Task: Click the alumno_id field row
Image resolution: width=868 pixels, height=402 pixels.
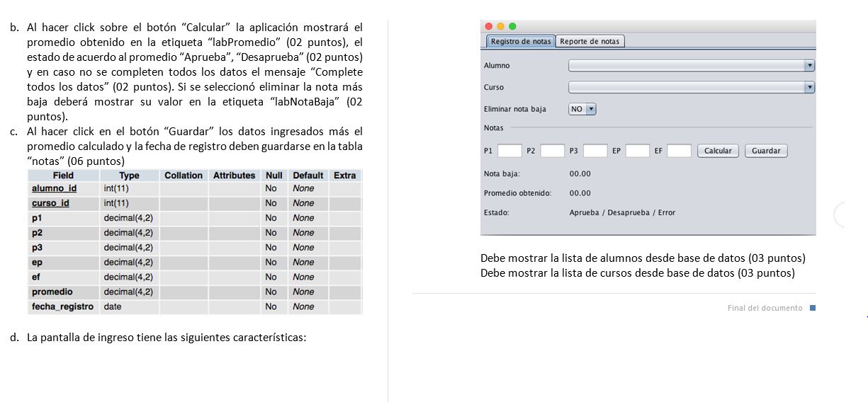Action: click(x=194, y=188)
